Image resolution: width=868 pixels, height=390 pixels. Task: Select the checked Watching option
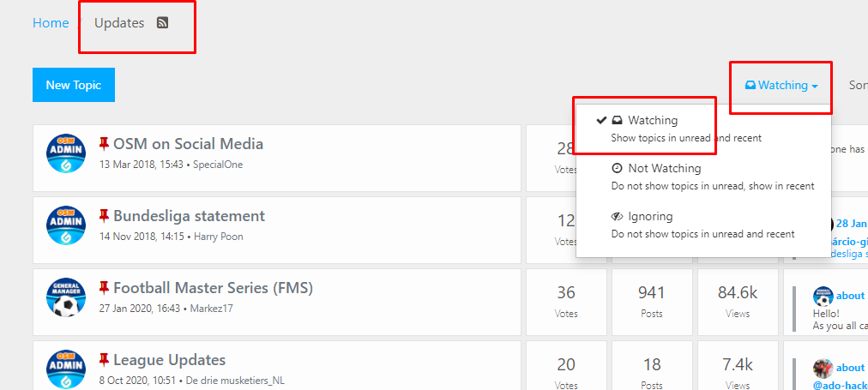coord(703,129)
